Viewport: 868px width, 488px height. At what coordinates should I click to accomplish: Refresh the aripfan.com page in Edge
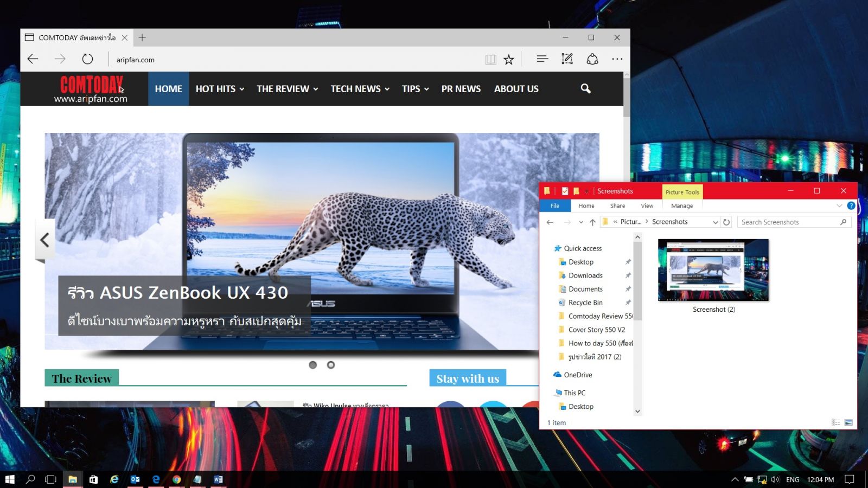[x=87, y=59]
